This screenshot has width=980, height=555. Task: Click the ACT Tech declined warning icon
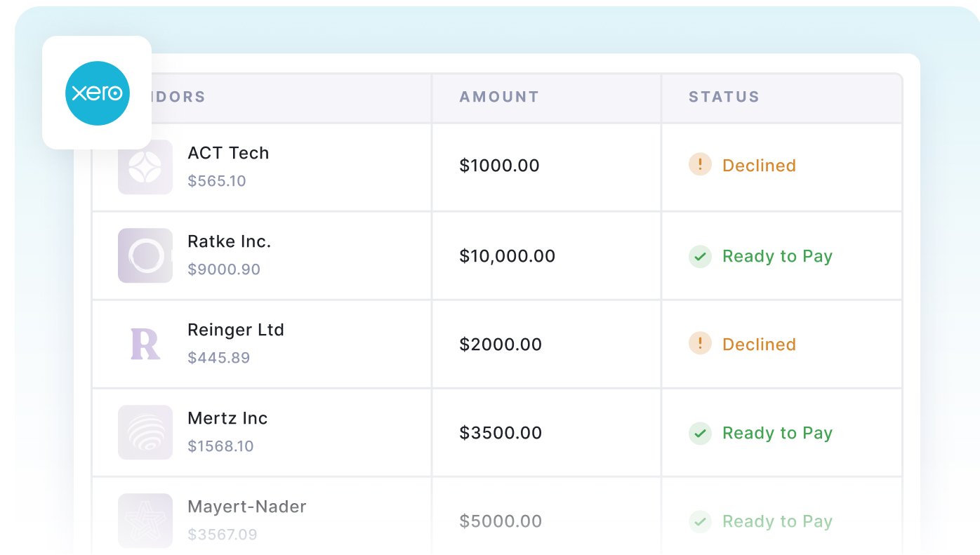(700, 166)
